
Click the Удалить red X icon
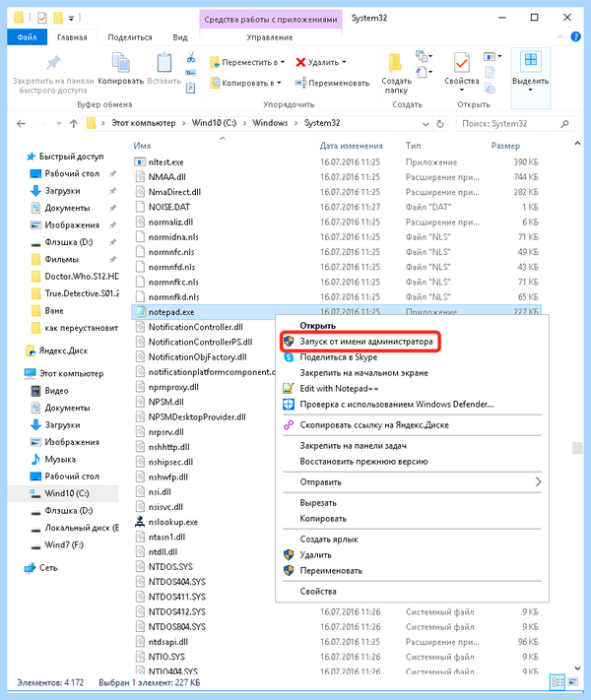pos(300,62)
